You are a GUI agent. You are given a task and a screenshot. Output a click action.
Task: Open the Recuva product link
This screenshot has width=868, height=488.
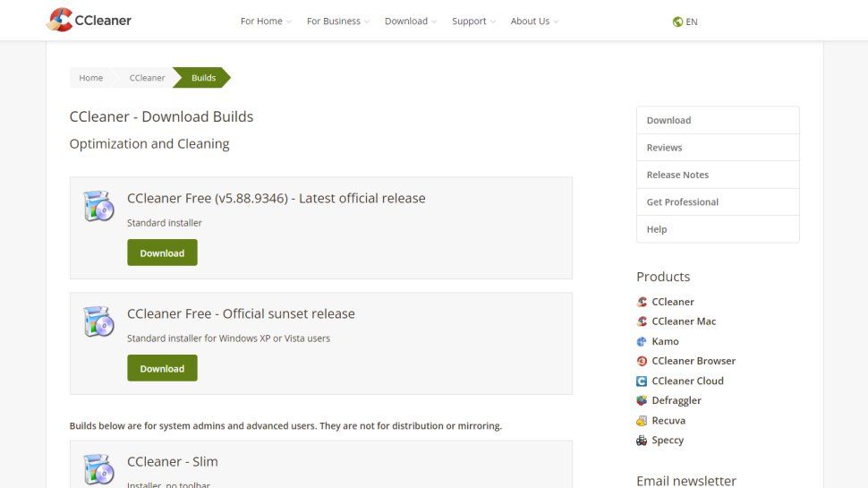[668, 421]
